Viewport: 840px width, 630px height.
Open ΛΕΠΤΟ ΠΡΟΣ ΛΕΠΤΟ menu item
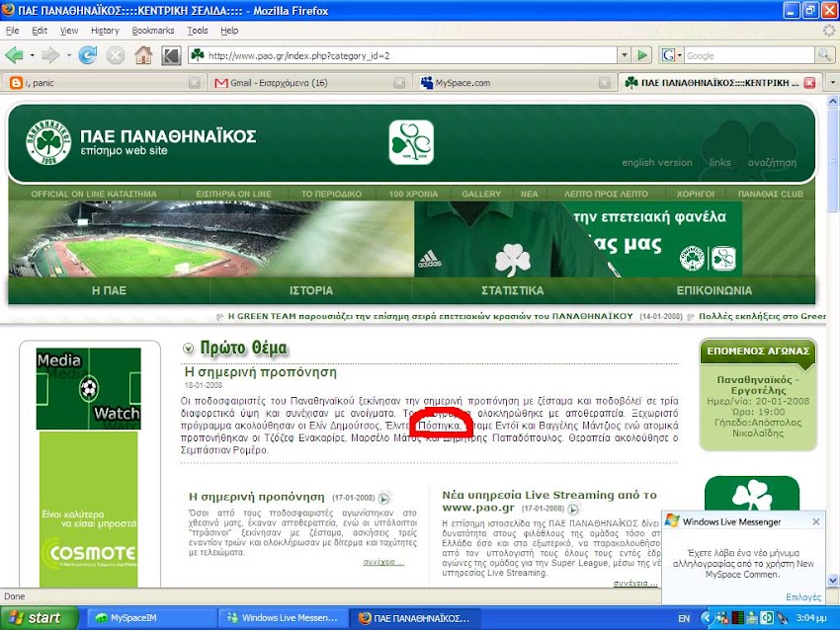606,194
